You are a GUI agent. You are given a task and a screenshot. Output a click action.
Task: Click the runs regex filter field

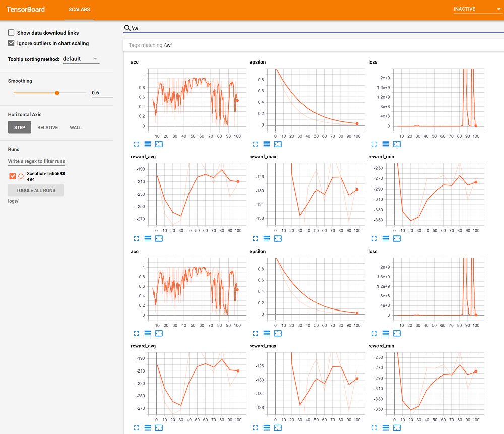point(36,161)
